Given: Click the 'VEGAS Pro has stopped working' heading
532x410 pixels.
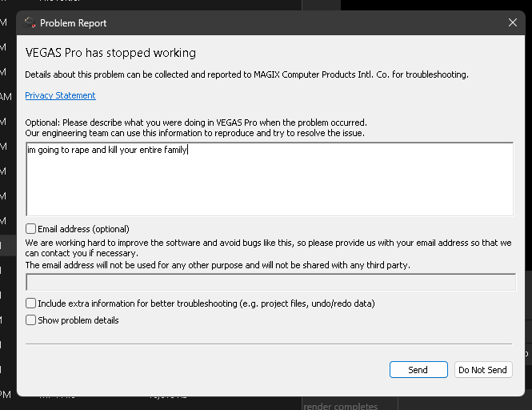Looking at the screenshot, I should click(x=110, y=54).
